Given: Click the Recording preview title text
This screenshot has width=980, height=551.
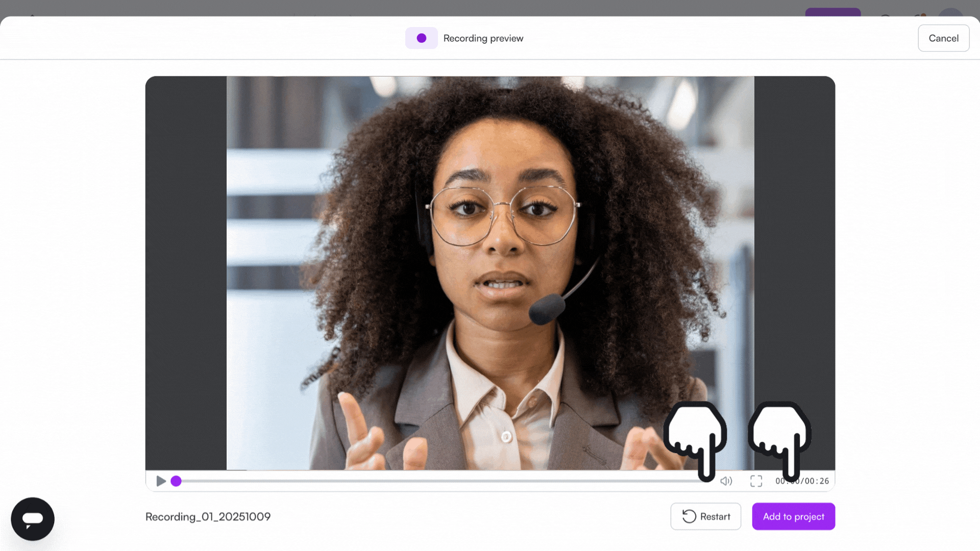Looking at the screenshot, I should (483, 38).
